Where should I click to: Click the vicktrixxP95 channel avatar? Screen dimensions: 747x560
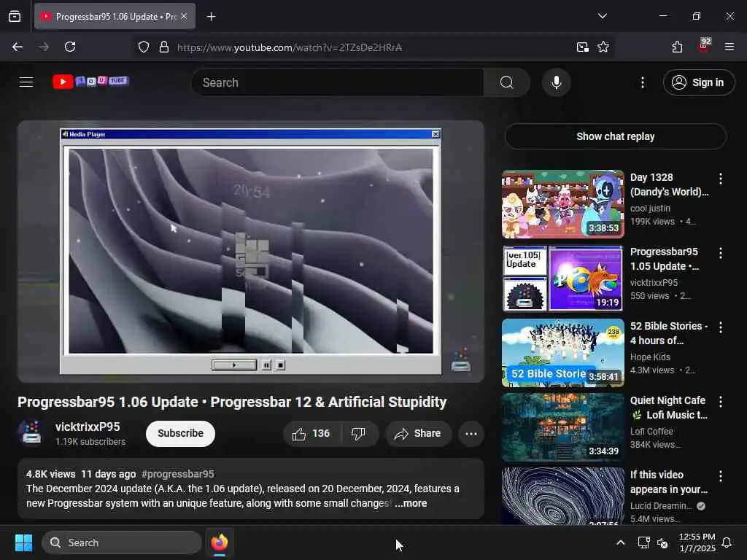31,432
